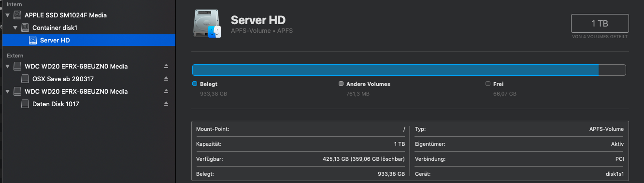Image resolution: width=644 pixels, height=183 pixels.
Task: Click the Daten Disk 1017 volume icon
Action: (25, 104)
